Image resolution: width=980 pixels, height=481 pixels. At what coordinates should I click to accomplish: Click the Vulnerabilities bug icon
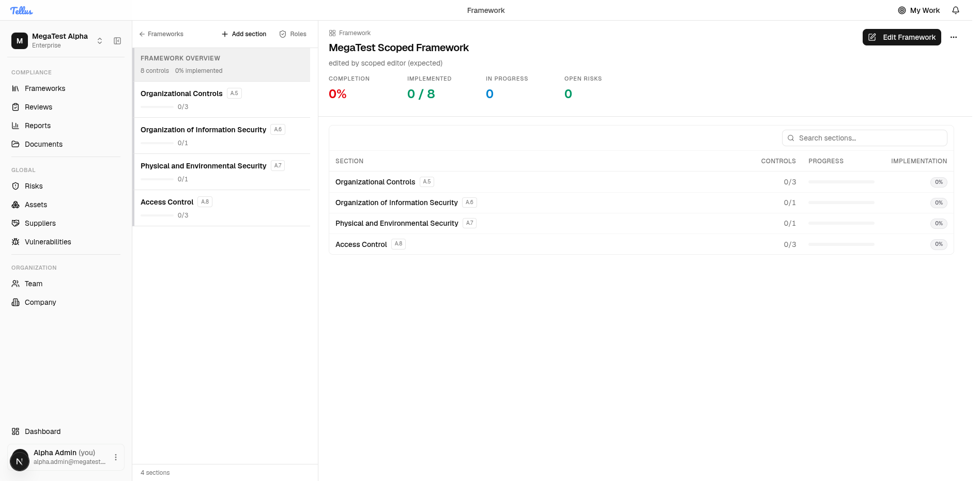click(16, 242)
